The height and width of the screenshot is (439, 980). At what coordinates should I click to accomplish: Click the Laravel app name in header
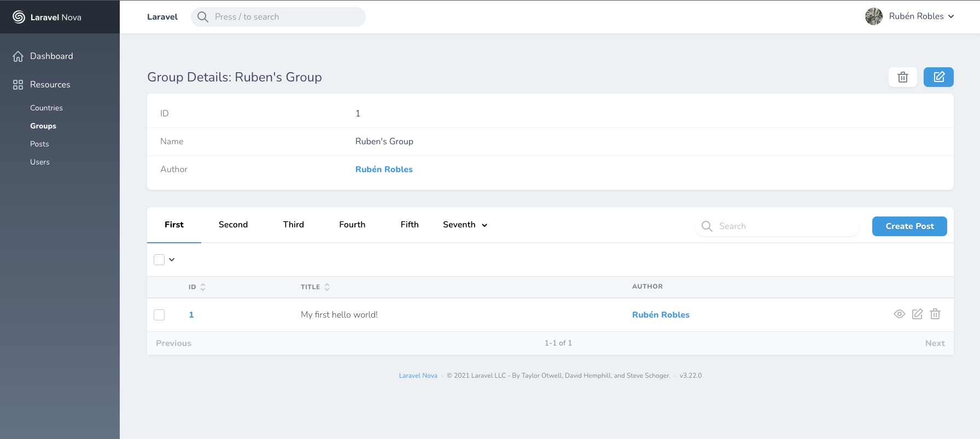[x=162, y=17]
